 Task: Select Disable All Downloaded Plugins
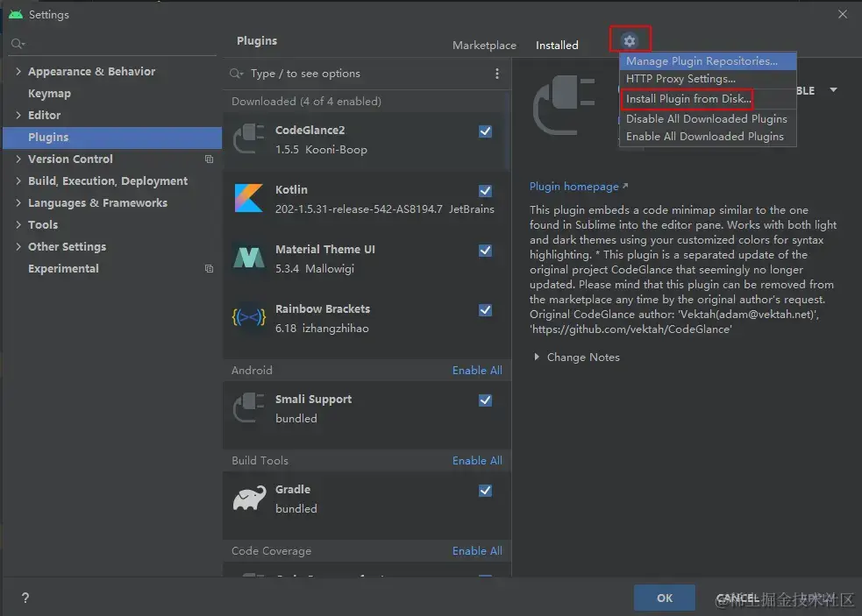(x=708, y=118)
